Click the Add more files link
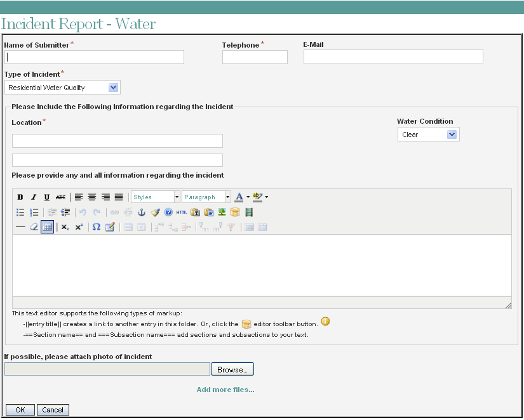Screen dimensions: 524x420 pos(225,389)
